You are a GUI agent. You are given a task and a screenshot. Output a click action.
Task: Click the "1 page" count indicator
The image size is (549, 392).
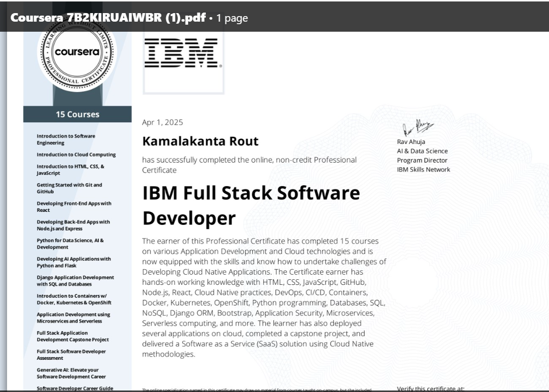[232, 18]
